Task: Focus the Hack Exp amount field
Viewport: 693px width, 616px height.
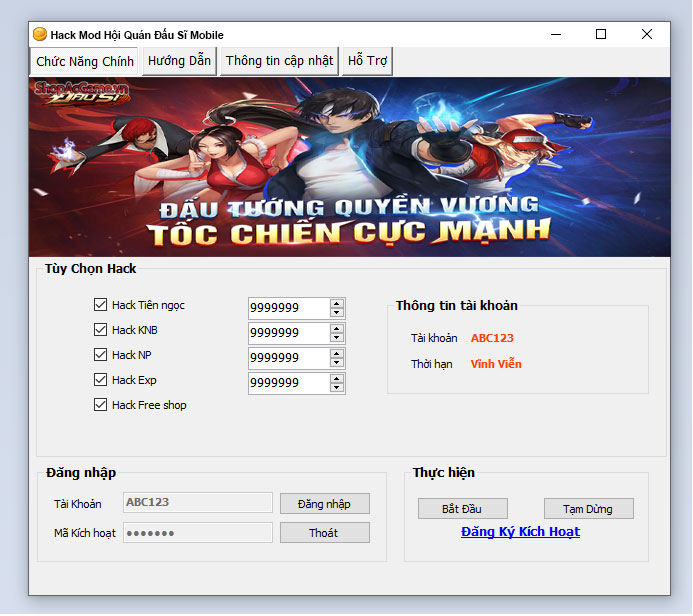Action: coord(289,383)
